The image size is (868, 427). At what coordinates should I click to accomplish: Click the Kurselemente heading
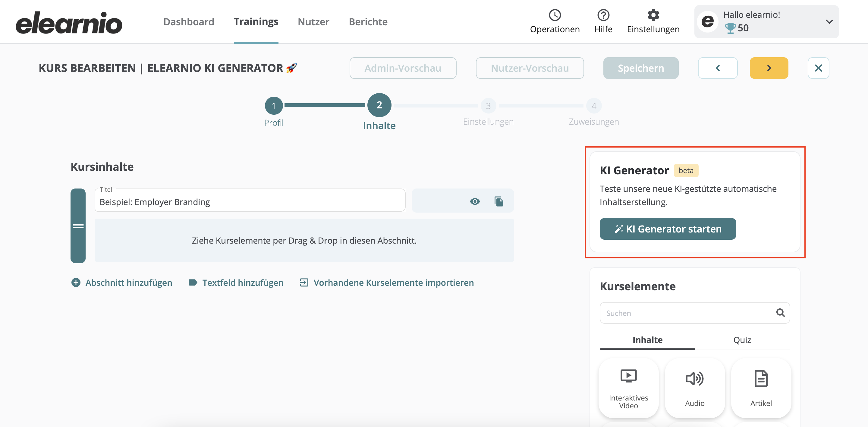pyautogui.click(x=637, y=286)
